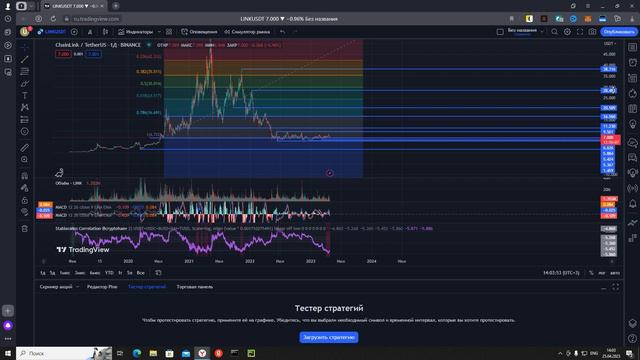Expand the layout name dropdown arrow
The height and width of the screenshot is (360, 640).
tap(542, 31)
